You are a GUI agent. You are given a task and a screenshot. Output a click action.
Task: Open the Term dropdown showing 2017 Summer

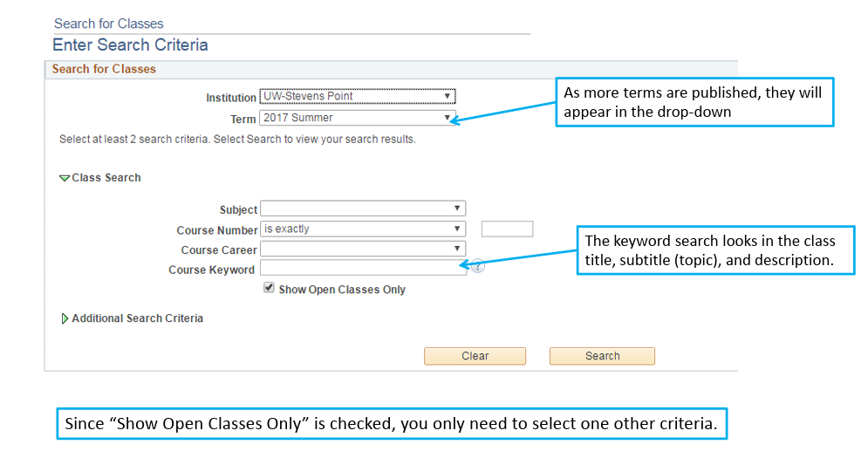pos(357,118)
